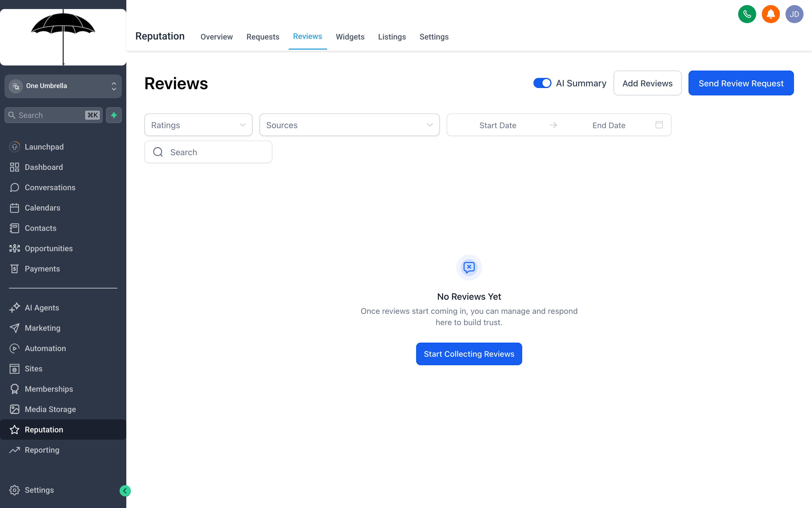Click the Conversations chat bubble icon

click(14, 187)
